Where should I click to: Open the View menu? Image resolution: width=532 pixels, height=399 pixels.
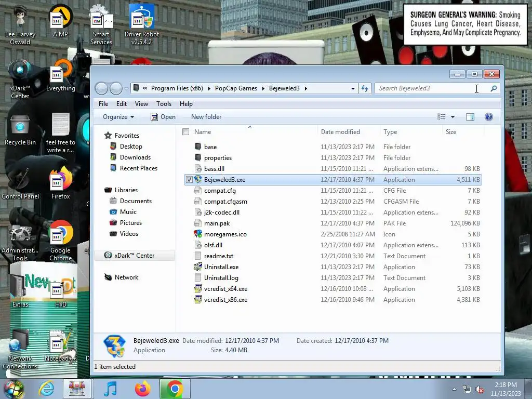coord(141,104)
